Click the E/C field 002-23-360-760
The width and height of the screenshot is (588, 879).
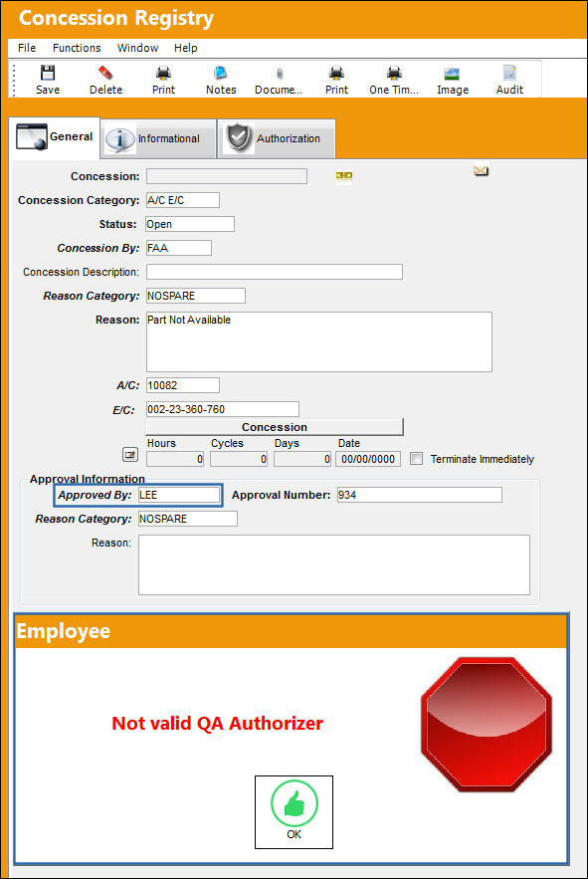[x=223, y=409]
